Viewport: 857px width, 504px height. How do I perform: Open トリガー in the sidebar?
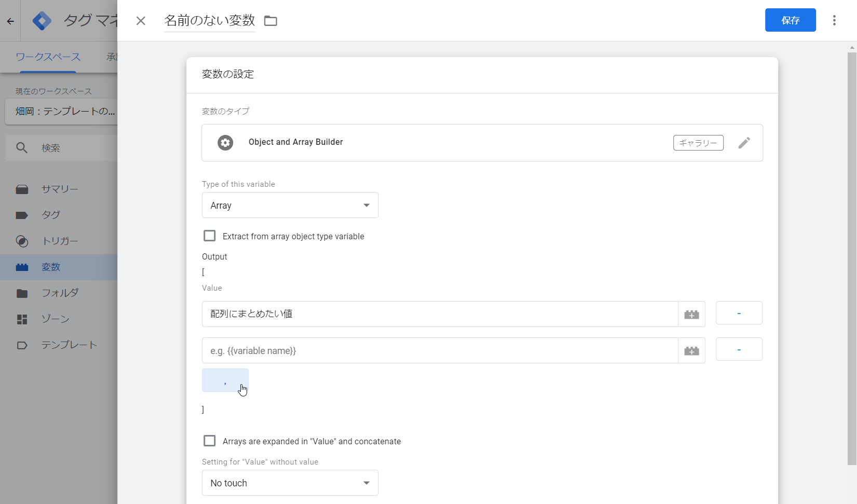pos(59,241)
